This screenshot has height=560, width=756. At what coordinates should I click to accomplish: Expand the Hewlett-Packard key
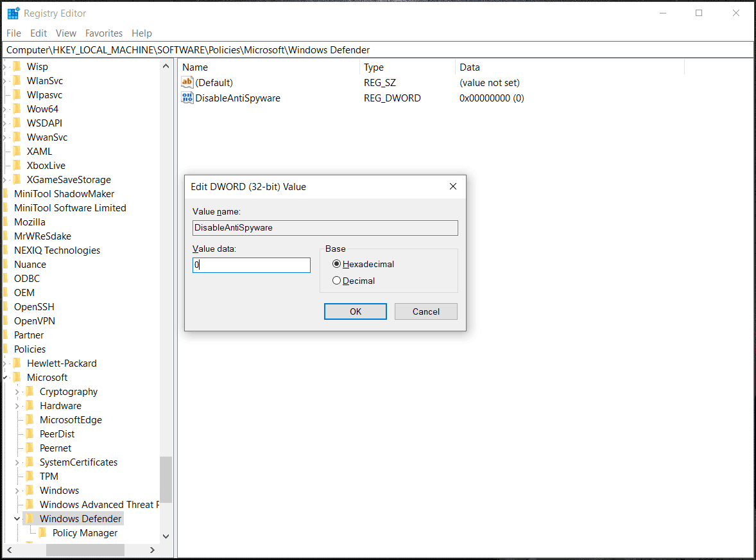[5, 363]
